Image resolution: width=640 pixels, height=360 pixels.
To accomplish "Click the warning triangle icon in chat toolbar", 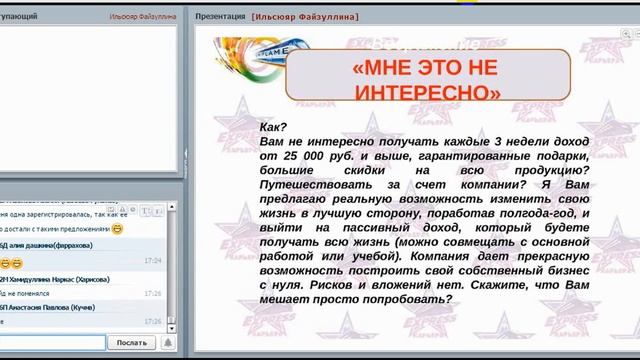I will click(x=122, y=210).
